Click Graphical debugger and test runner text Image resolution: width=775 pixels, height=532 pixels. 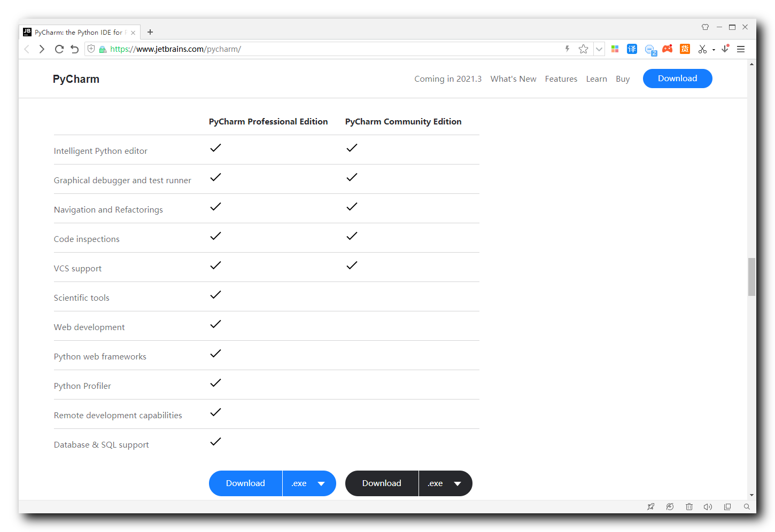tap(122, 181)
